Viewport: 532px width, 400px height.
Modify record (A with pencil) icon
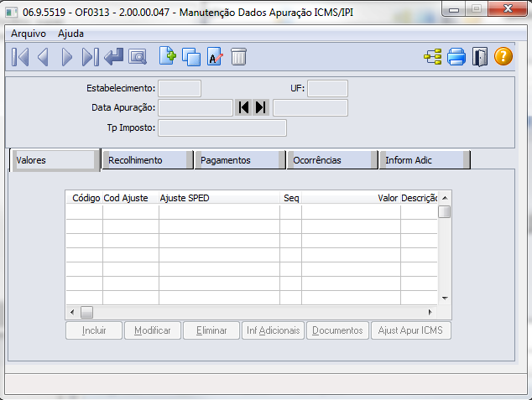pos(215,56)
